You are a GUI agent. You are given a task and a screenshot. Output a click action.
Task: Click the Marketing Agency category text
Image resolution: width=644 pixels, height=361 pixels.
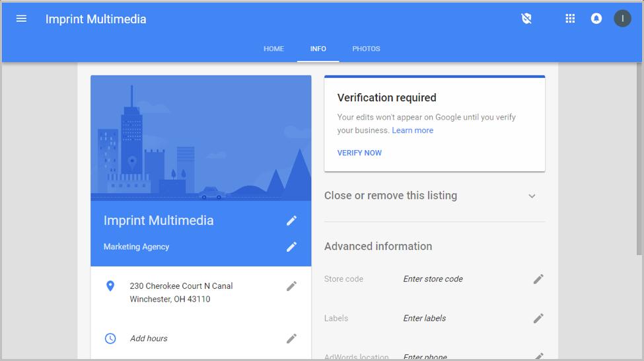tap(136, 247)
